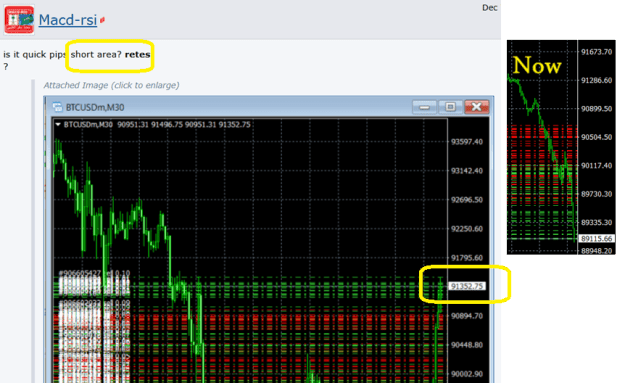Click the 90002.90 price axis value

[467, 374]
